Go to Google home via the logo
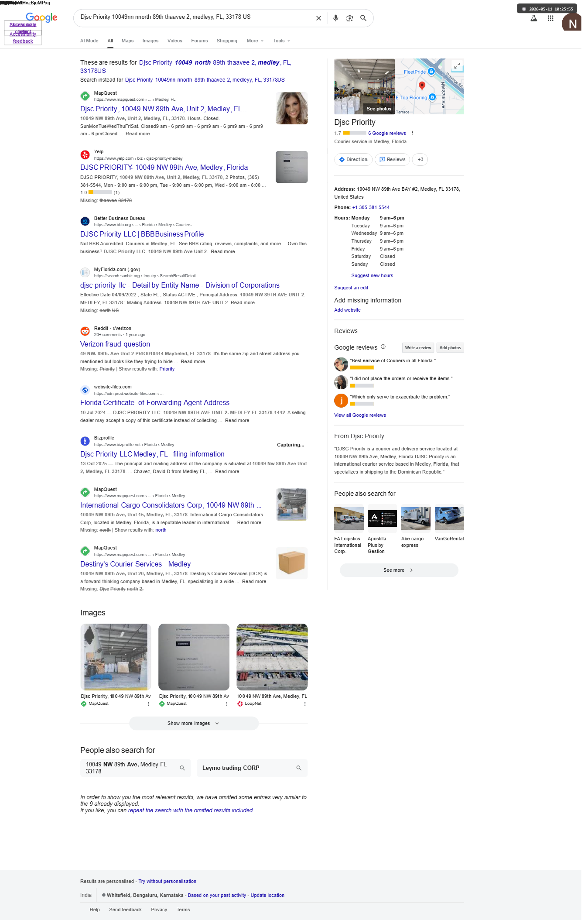 pyautogui.click(x=41, y=17)
